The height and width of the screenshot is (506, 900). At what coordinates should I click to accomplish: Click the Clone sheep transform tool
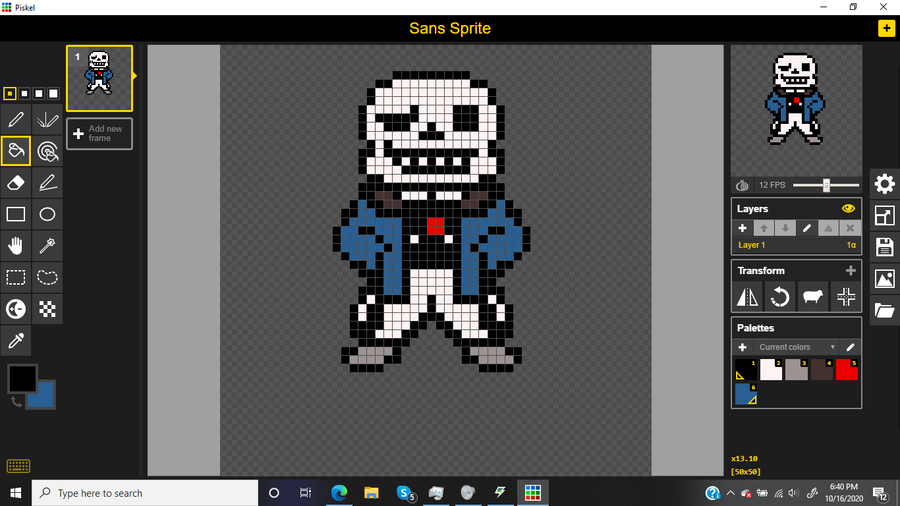coord(813,297)
